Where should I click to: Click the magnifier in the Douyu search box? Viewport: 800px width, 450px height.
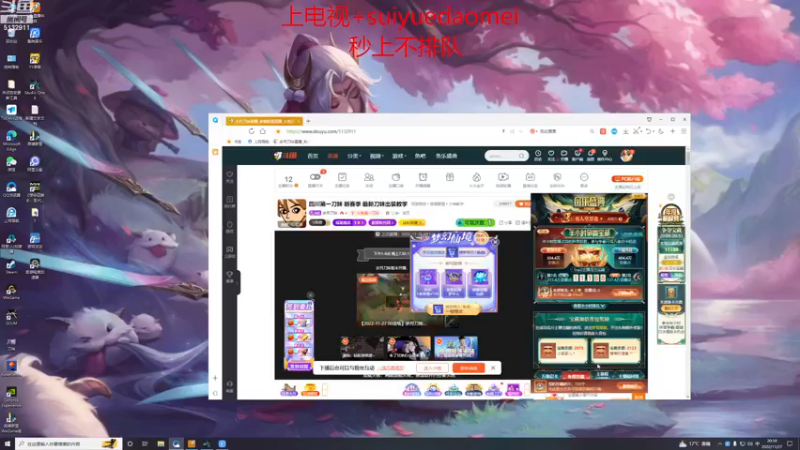coord(521,156)
